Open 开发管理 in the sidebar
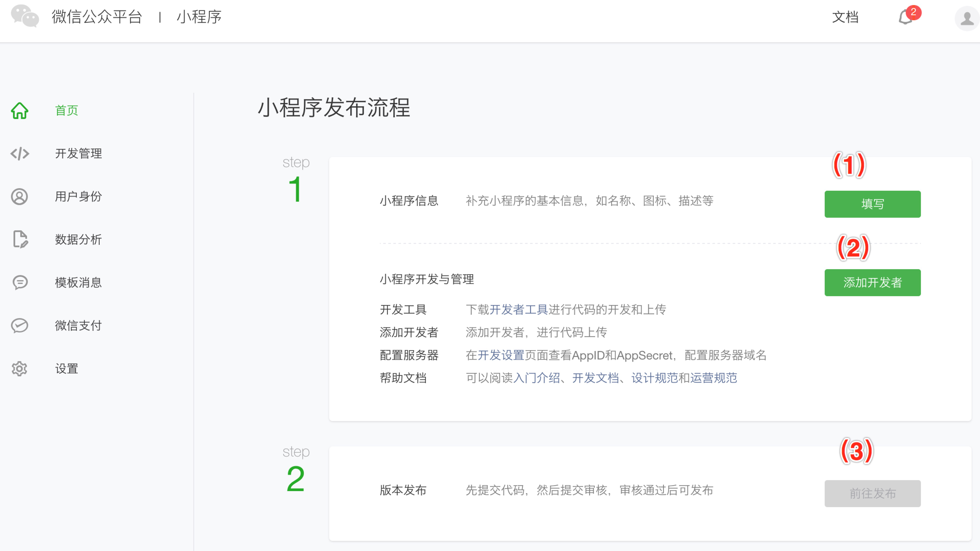 point(79,154)
